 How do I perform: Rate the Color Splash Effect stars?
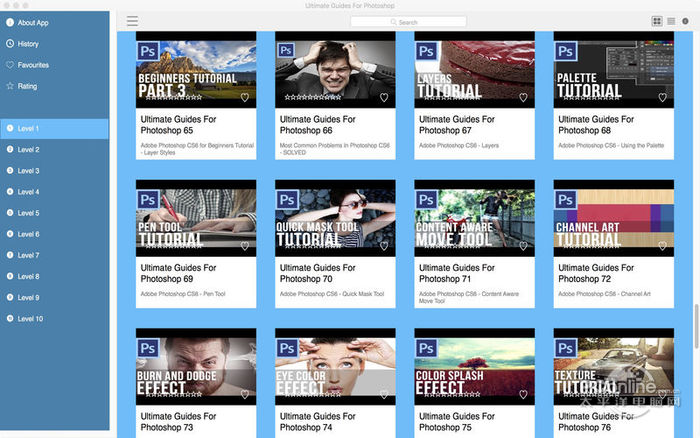tap(452, 394)
